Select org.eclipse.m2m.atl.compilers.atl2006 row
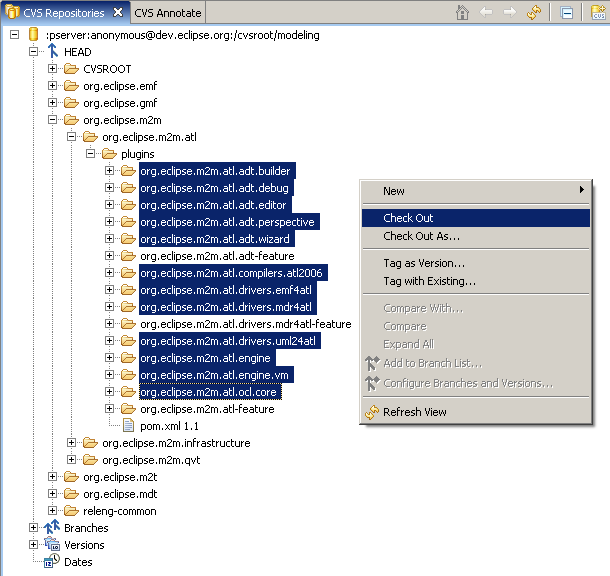Image resolution: width=610 pixels, height=576 pixels. pyautogui.click(x=233, y=273)
